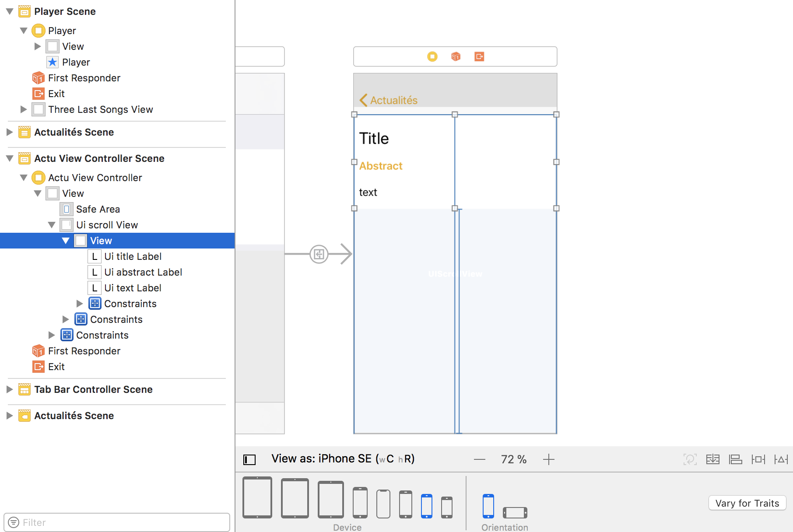Click the Embed In Stack icon
The width and height of the screenshot is (793, 532).
tap(713, 459)
